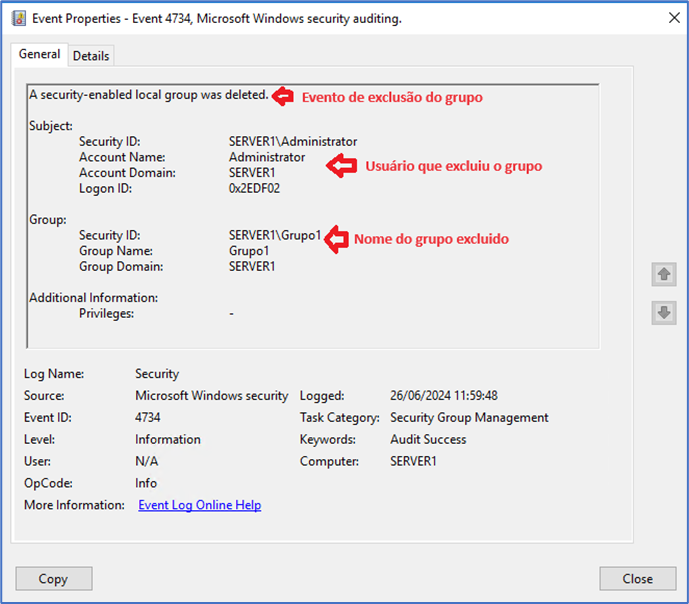
Task: Close the dialog using the title bar X
Action: tap(670, 18)
